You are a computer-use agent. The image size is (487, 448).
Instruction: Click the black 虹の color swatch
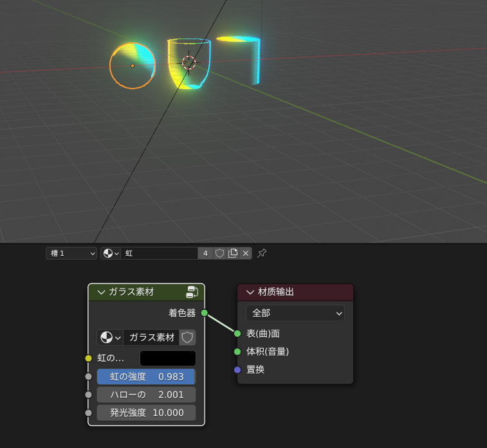(168, 359)
